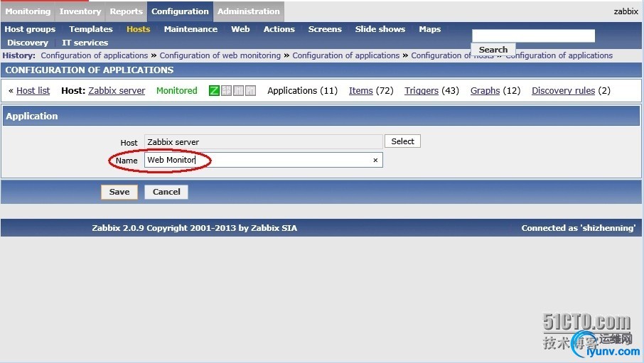
Task: Click the Zabbix 2.0.9 copyright footer text
Action: [x=194, y=228]
